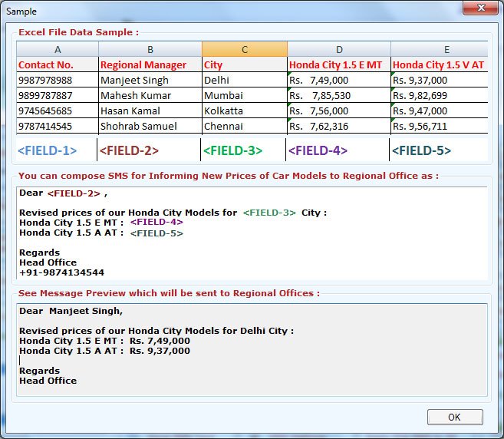Close the Sample dialog window
504x439 pixels.
click(x=480, y=8)
